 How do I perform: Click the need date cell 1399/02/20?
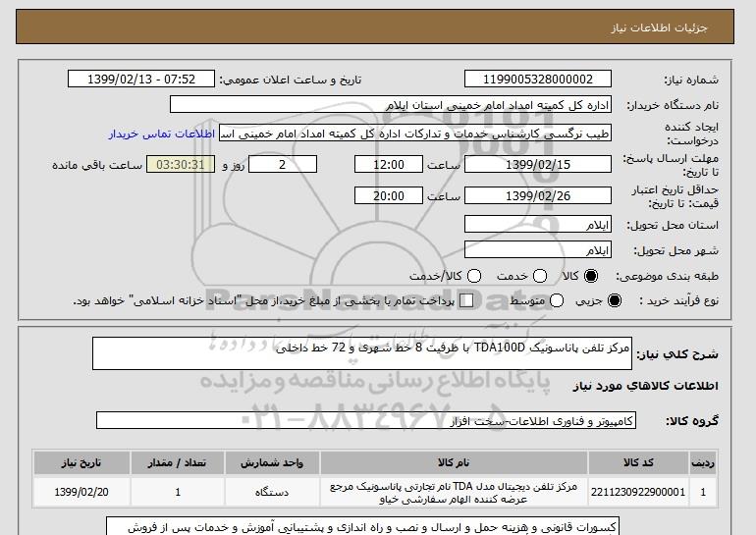(81, 492)
